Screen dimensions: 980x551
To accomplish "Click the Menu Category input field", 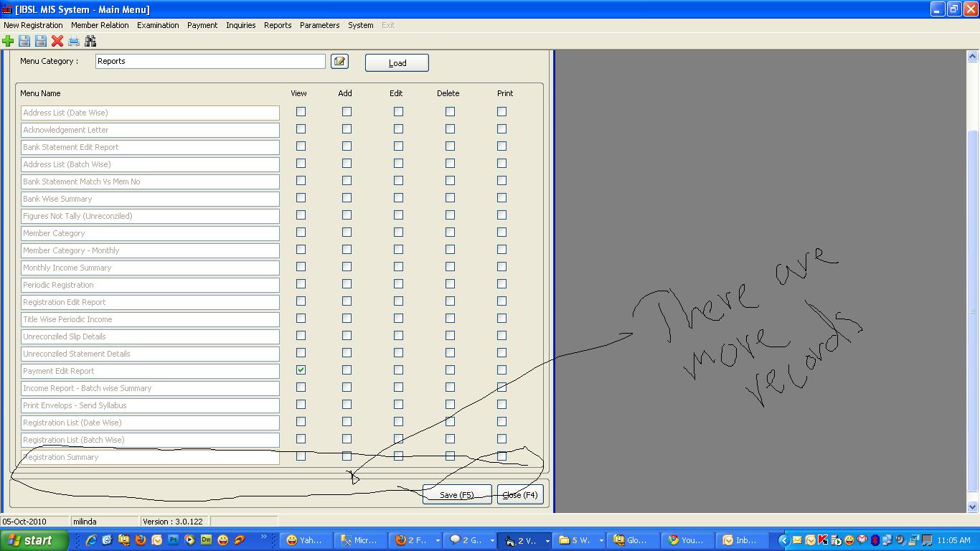I will [210, 62].
